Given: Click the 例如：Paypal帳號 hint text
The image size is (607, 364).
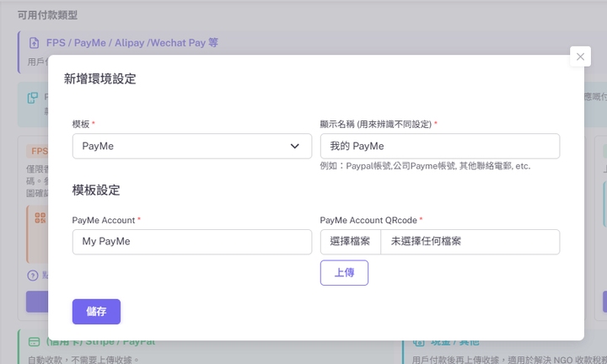Looking at the screenshot, I should pos(425,166).
